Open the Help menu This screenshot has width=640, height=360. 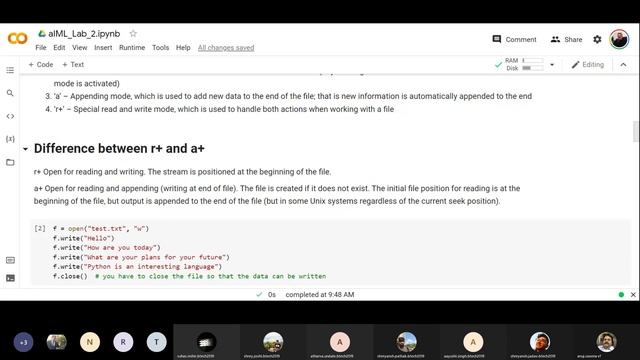[x=183, y=48]
